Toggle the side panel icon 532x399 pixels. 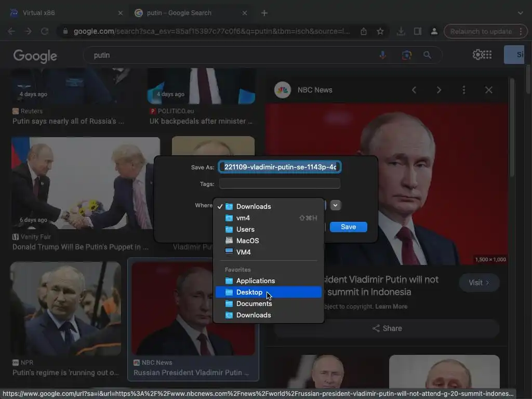click(x=417, y=31)
